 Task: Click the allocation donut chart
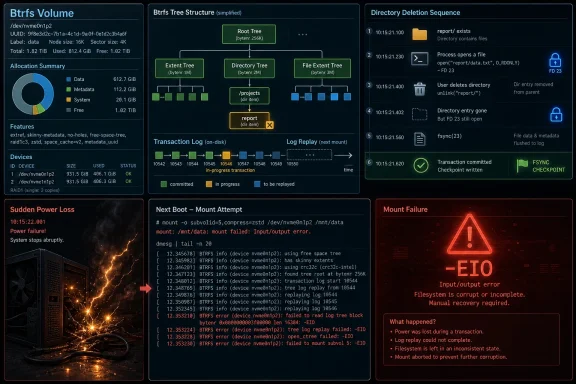(33, 94)
